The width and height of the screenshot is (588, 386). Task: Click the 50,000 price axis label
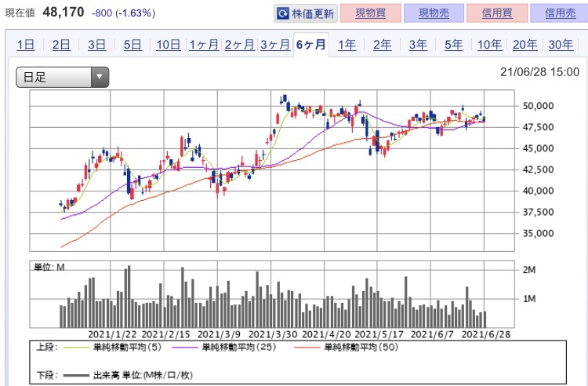tap(538, 106)
